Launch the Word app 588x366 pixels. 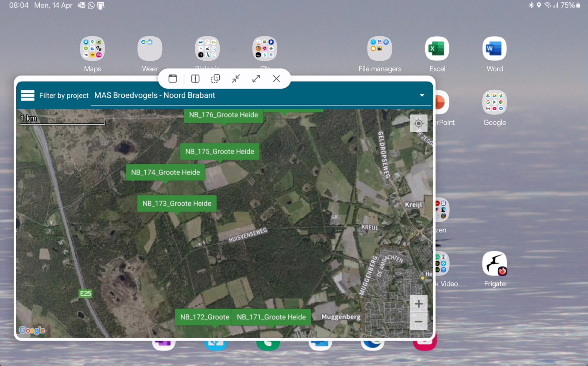click(494, 49)
